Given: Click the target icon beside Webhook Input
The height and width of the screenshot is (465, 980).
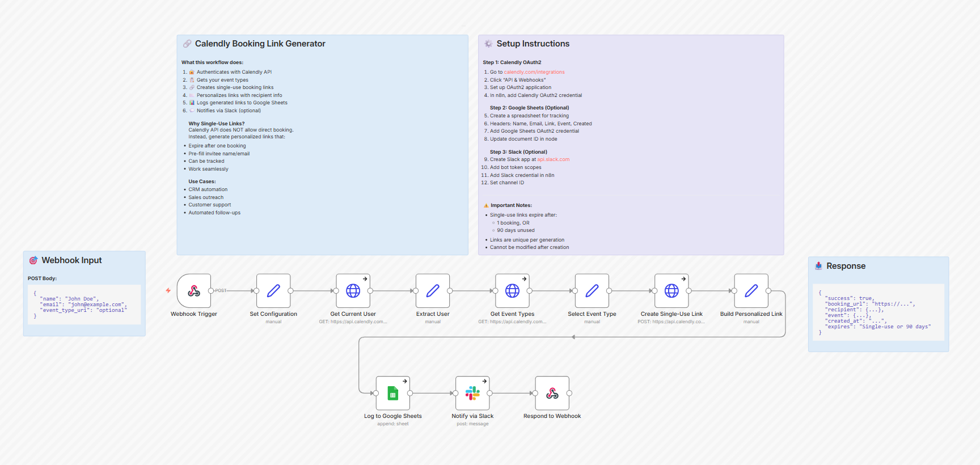Looking at the screenshot, I should [x=33, y=260].
